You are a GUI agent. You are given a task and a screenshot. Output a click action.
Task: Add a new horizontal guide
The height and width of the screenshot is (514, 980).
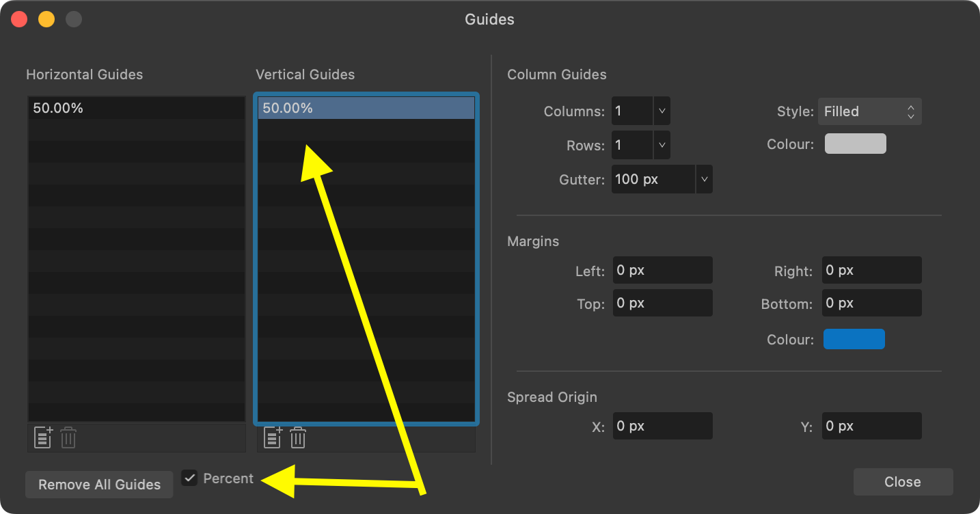pos(42,437)
